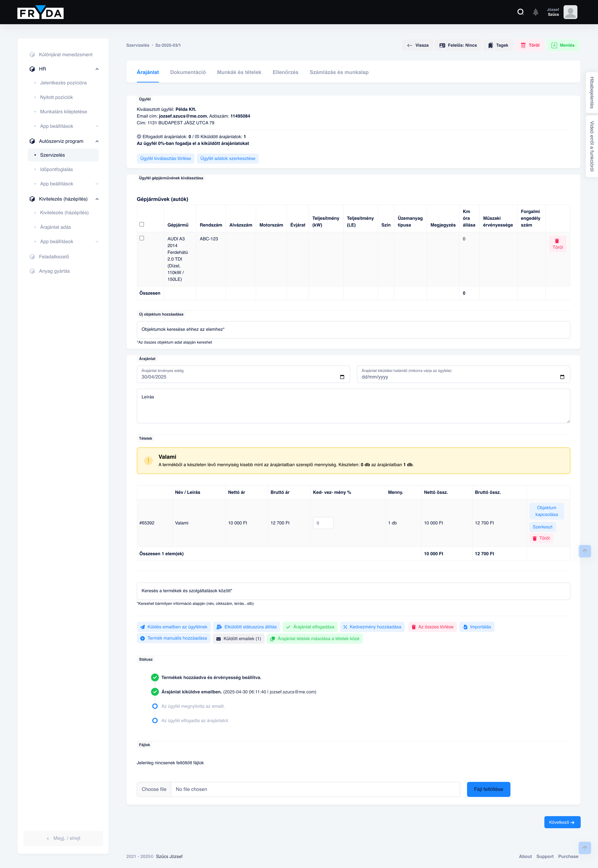Expand App beállítások under Autószerviz program
598x868 pixels.
(97, 184)
